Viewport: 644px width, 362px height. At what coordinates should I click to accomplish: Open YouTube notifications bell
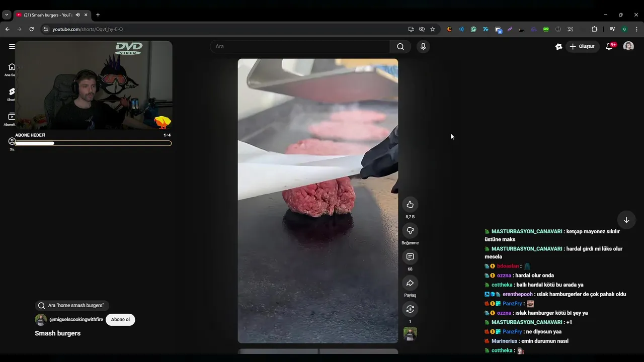[609, 47]
